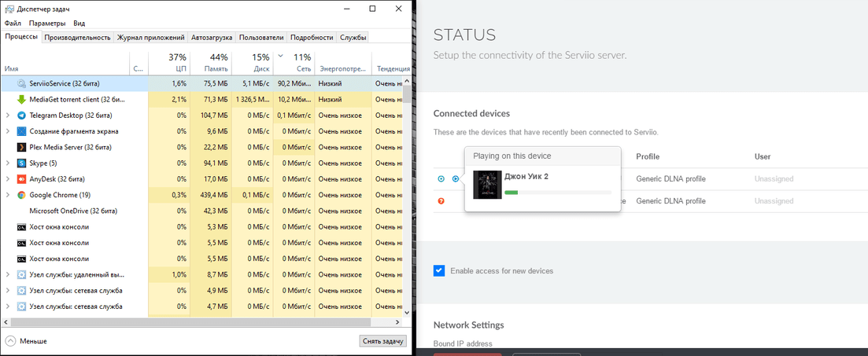
Task: Open the Вид menu
Action: pyautogui.click(x=79, y=24)
